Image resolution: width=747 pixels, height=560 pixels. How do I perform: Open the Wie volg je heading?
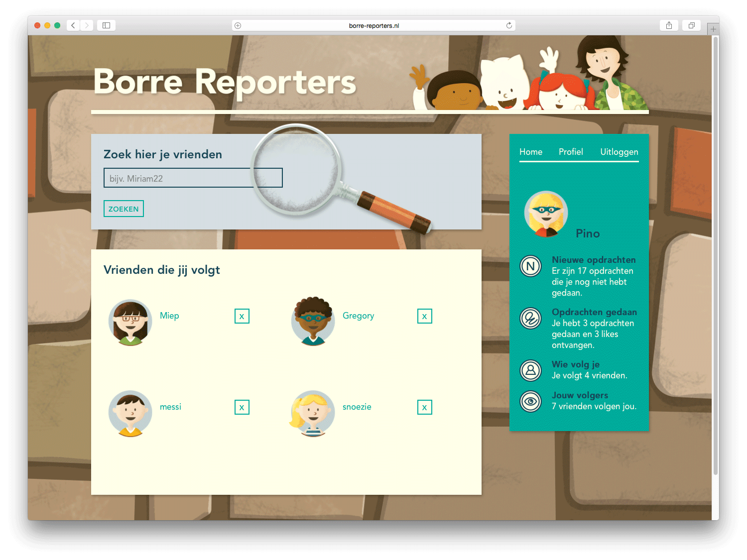(576, 364)
